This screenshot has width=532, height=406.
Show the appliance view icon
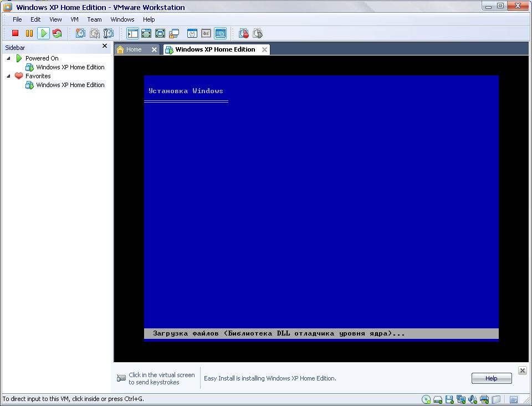click(x=206, y=33)
